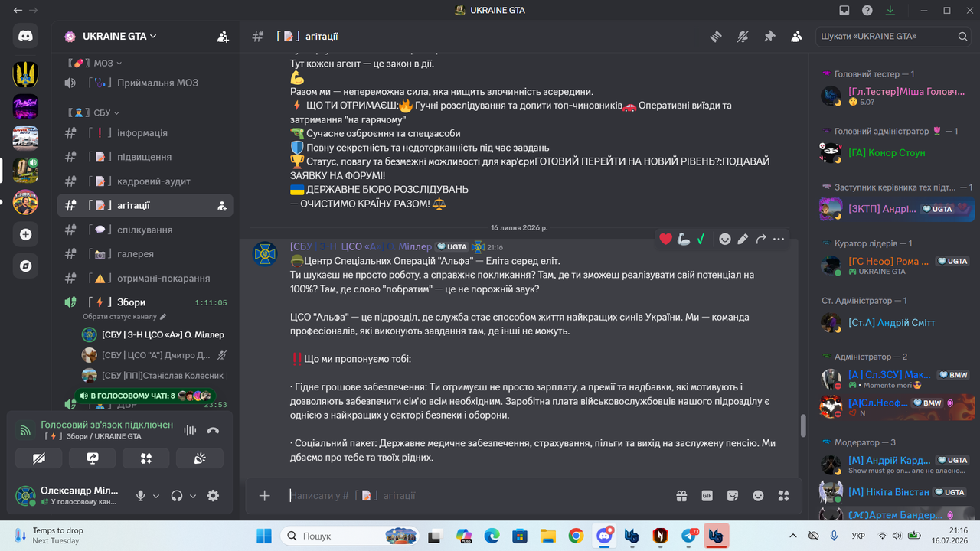
Task: Open the apps icon in message box
Action: [783, 496]
